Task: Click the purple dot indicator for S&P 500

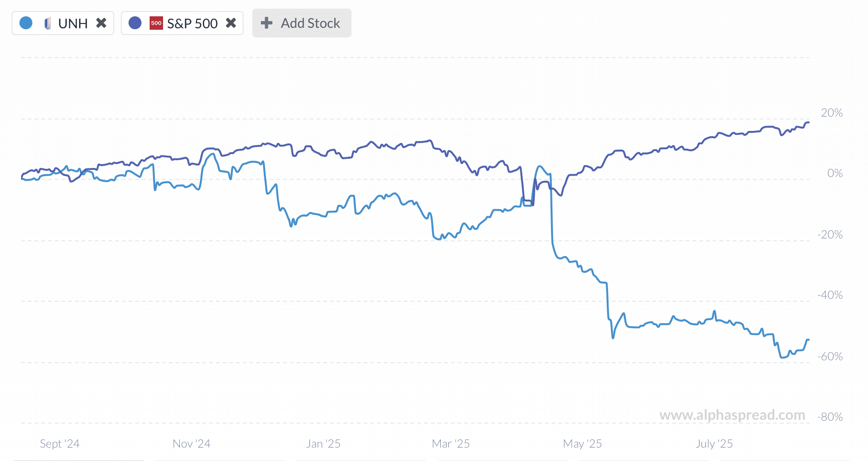Action: coord(135,23)
